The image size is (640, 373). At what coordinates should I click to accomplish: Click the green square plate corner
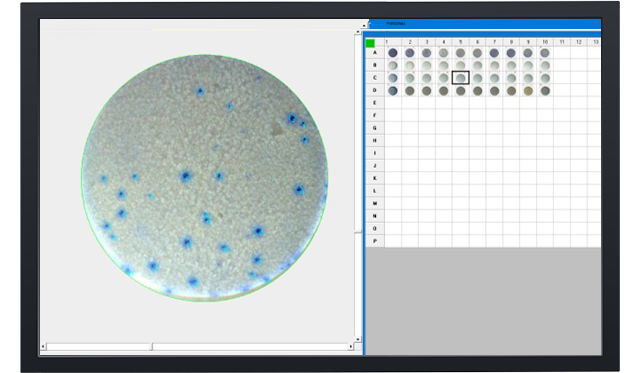(x=370, y=43)
